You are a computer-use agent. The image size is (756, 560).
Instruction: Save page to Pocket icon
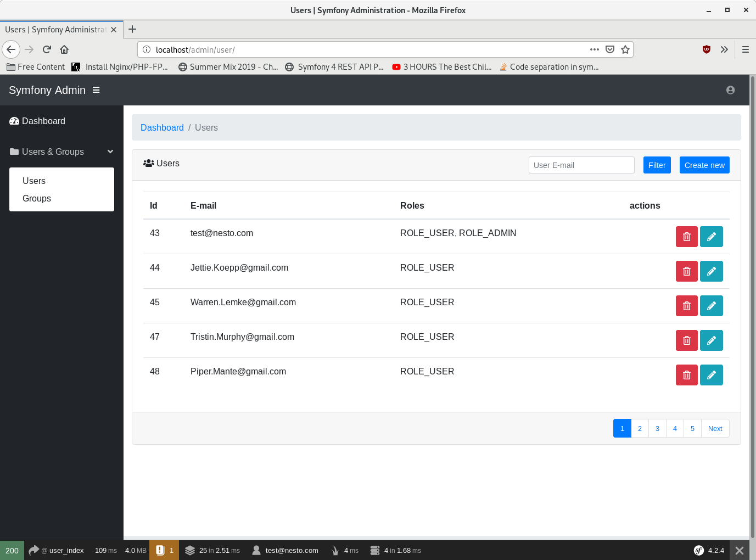point(610,49)
